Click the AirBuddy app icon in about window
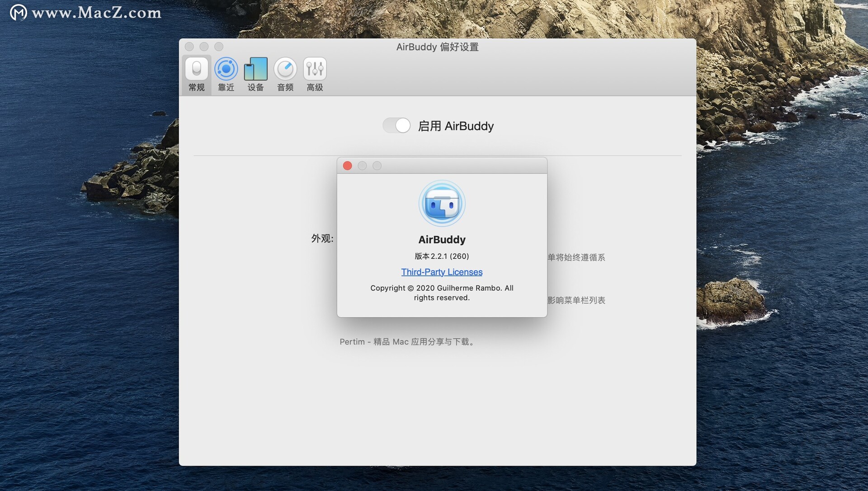This screenshot has height=491, width=868. 442,203
